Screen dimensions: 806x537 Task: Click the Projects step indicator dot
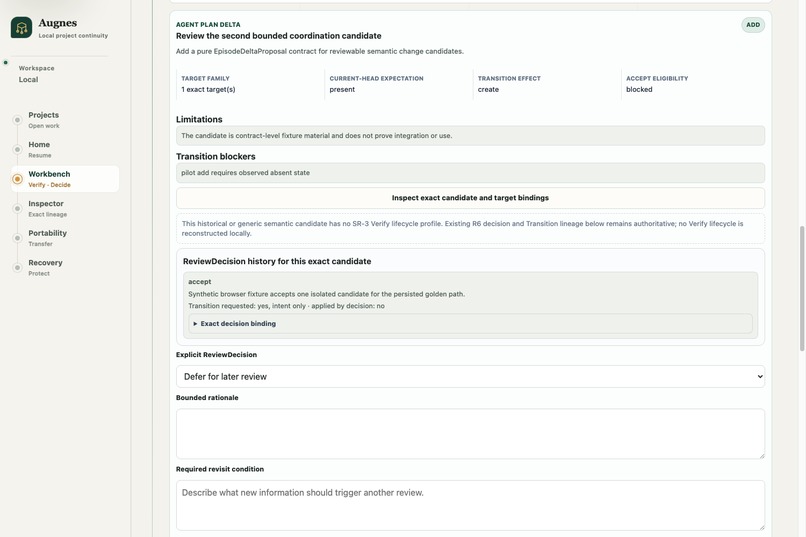click(x=17, y=120)
